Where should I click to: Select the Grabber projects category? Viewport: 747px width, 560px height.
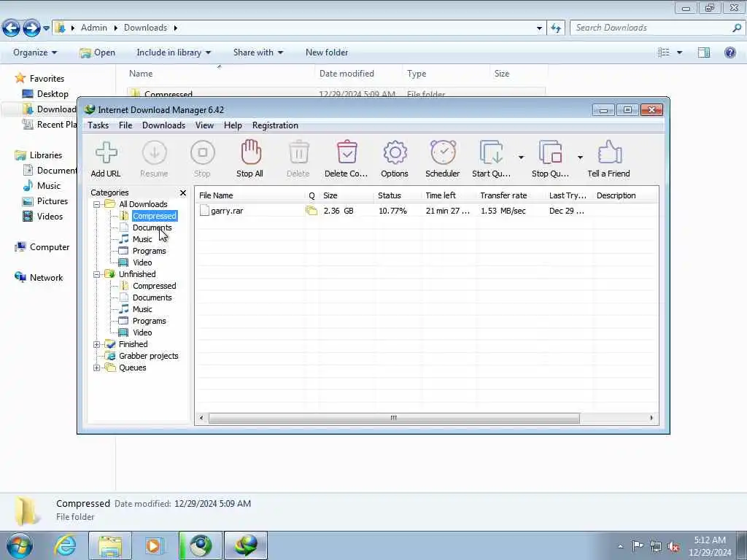pos(148,356)
